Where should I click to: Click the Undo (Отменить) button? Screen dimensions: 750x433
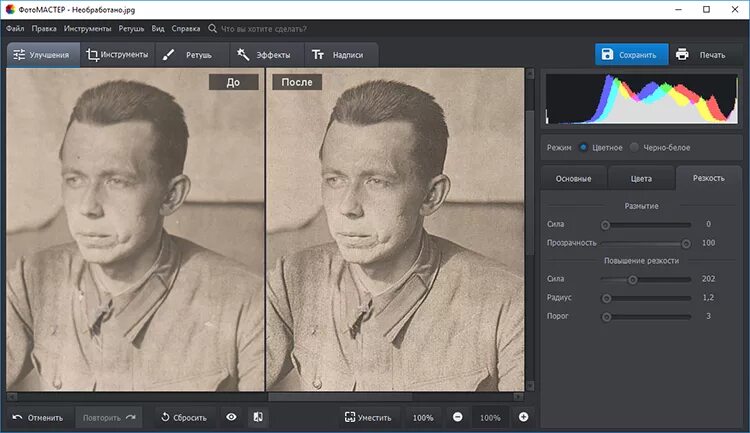[x=39, y=417]
